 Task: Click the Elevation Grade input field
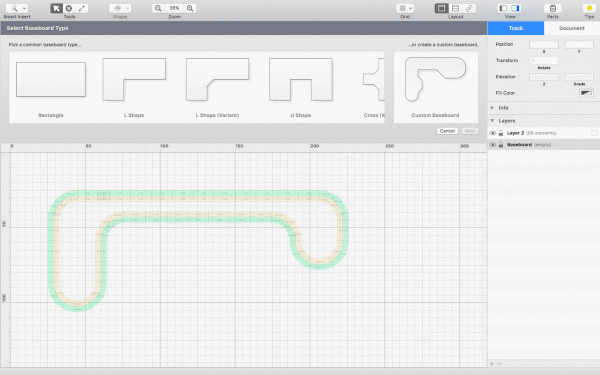(x=579, y=77)
